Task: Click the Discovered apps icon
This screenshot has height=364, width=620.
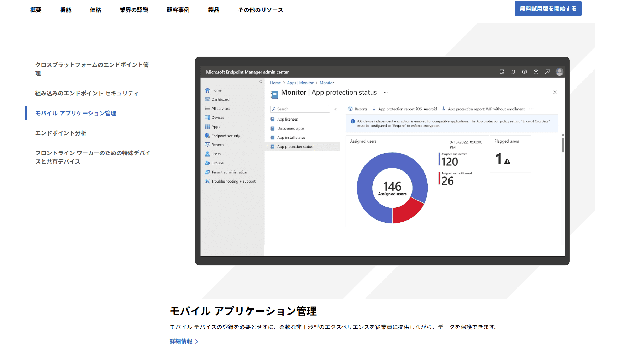Action: coord(273,128)
